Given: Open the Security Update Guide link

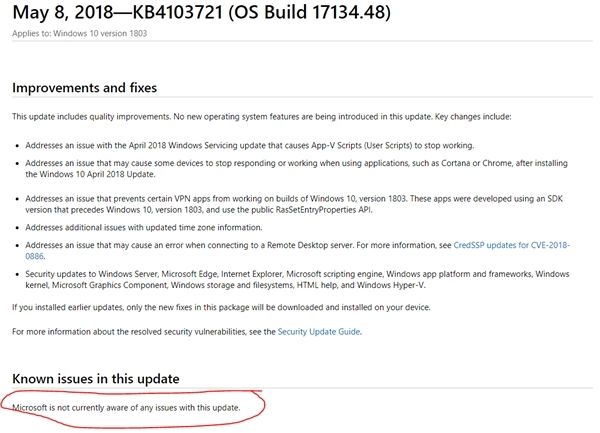Looking at the screenshot, I should [x=319, y=332].
